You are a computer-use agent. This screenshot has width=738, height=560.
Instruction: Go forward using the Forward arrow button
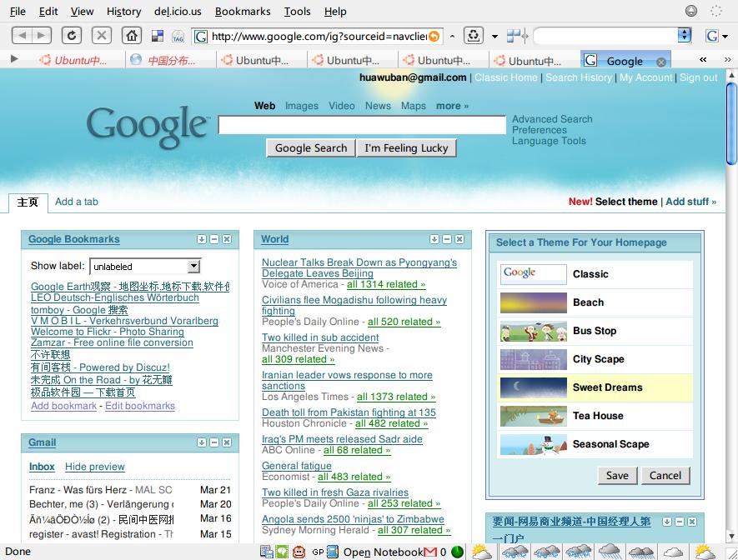42,36
